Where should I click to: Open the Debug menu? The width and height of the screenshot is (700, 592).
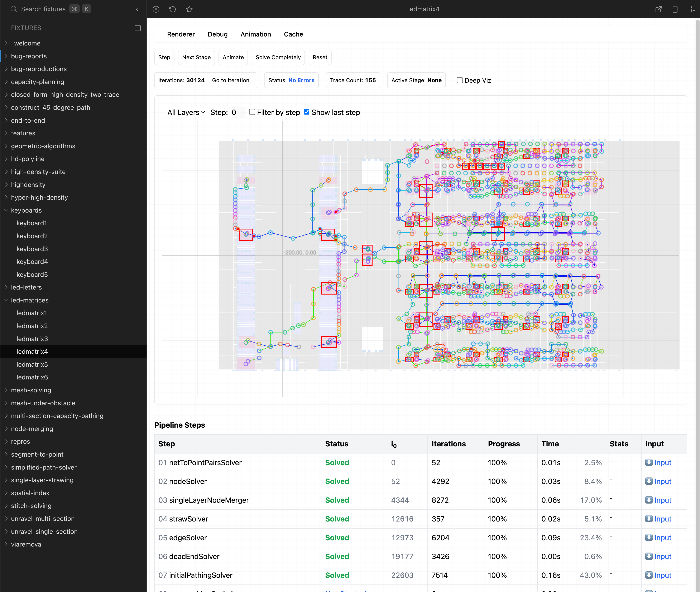click(217, 34)
